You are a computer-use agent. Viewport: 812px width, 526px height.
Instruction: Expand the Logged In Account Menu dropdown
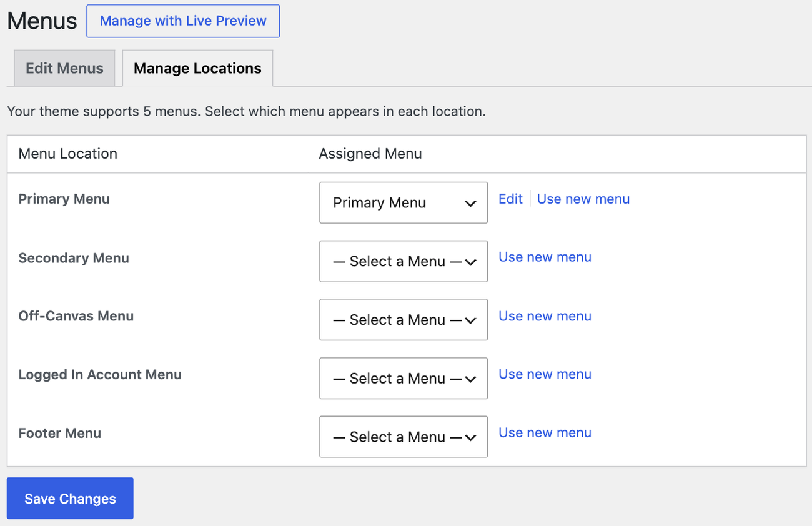404,379
